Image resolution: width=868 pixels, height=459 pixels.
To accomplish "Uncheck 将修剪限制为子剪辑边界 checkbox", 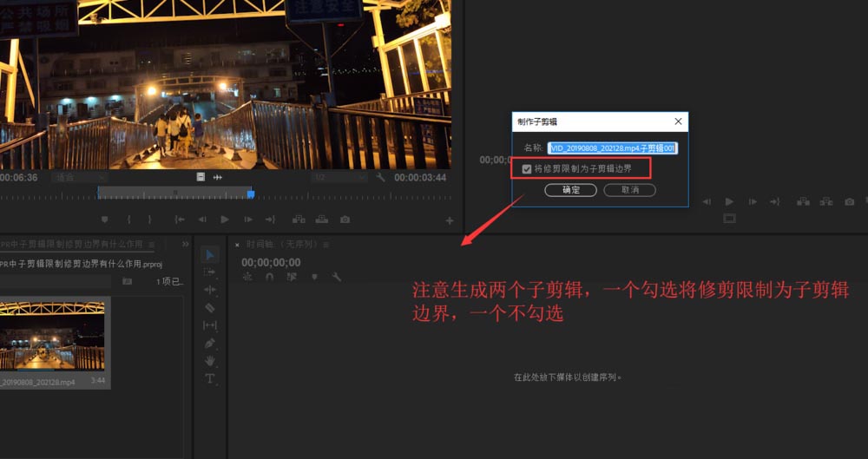I will click(x=527, y=168).
